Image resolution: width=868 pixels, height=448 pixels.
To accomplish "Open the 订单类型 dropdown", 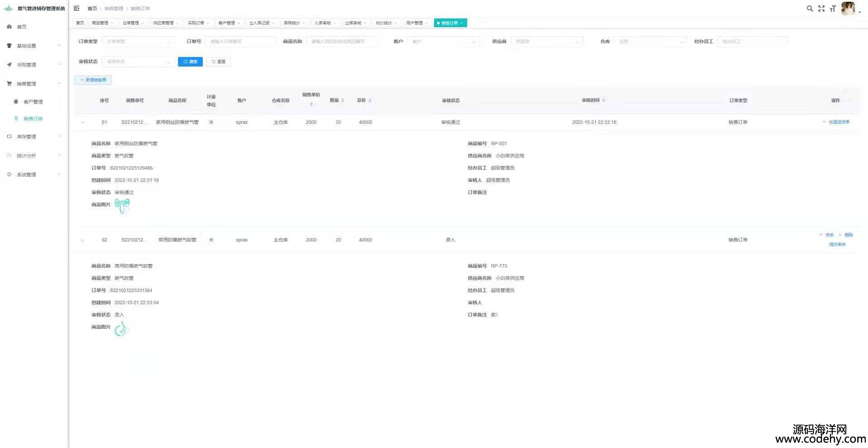I will pyautogui.click(x=138, y=42).
